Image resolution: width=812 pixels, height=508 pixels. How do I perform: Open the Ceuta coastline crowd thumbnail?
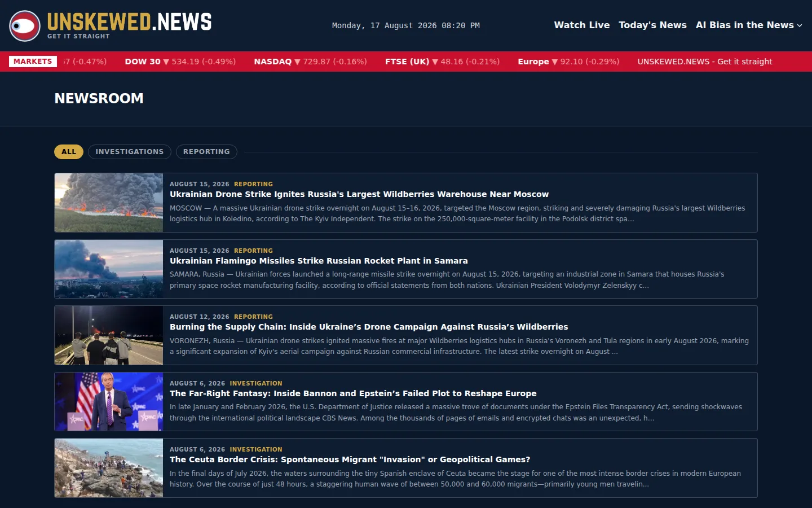[109, 468]
